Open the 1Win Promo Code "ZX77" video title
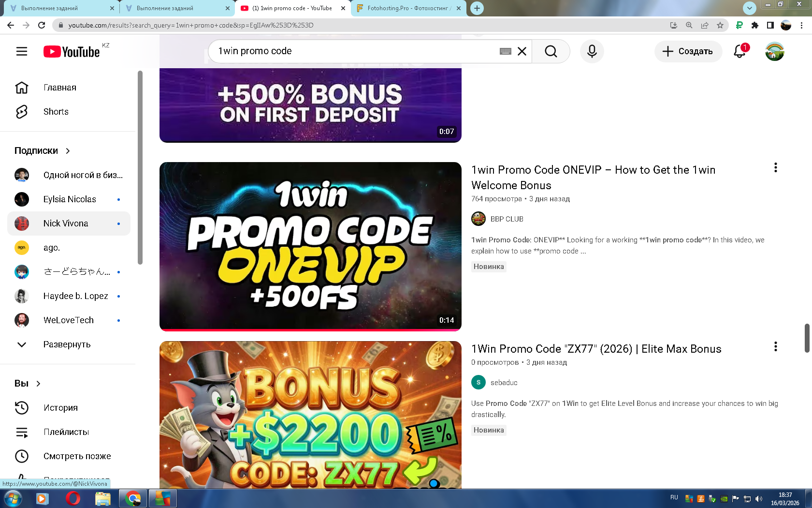This screenshot has height=508, width=812. tap(596, 349)
